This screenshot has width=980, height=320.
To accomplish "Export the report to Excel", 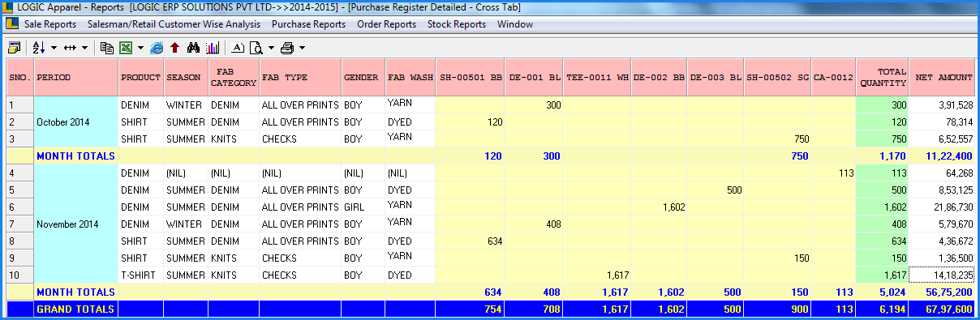I will [x=127, y=48].
